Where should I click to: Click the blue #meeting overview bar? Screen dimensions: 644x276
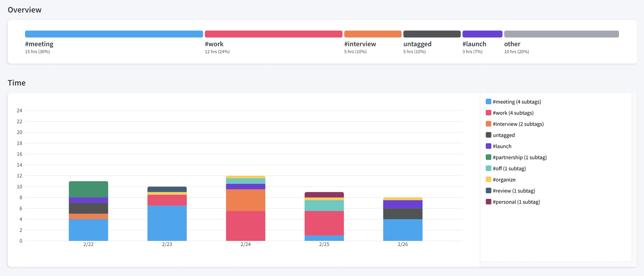[114, 34]
